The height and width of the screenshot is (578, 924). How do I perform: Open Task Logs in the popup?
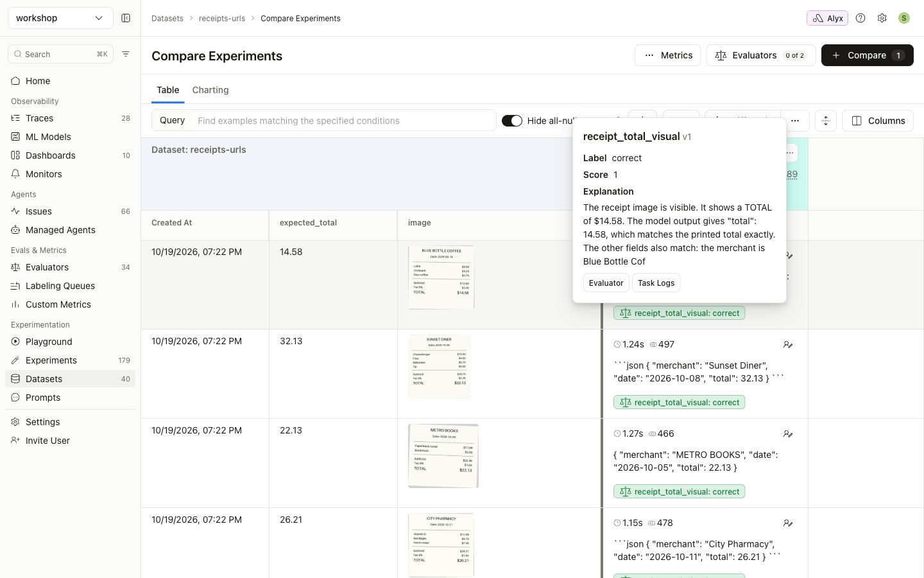(x=656, y=283)
